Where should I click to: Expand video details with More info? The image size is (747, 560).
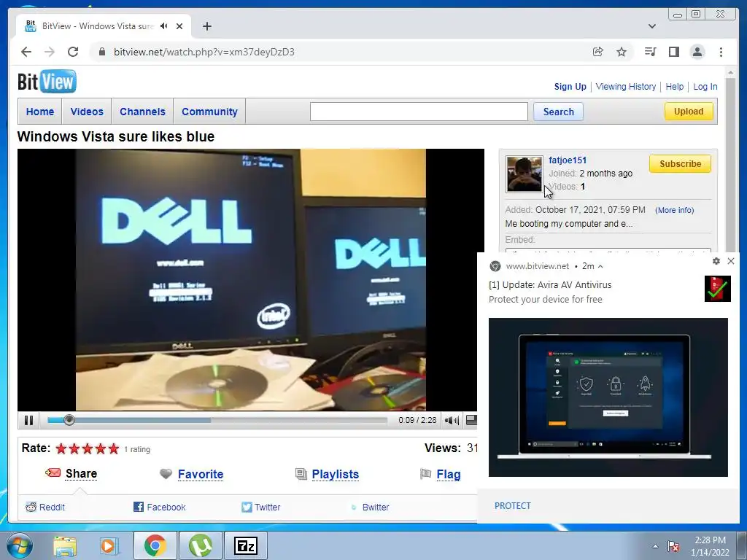[675, 210]
